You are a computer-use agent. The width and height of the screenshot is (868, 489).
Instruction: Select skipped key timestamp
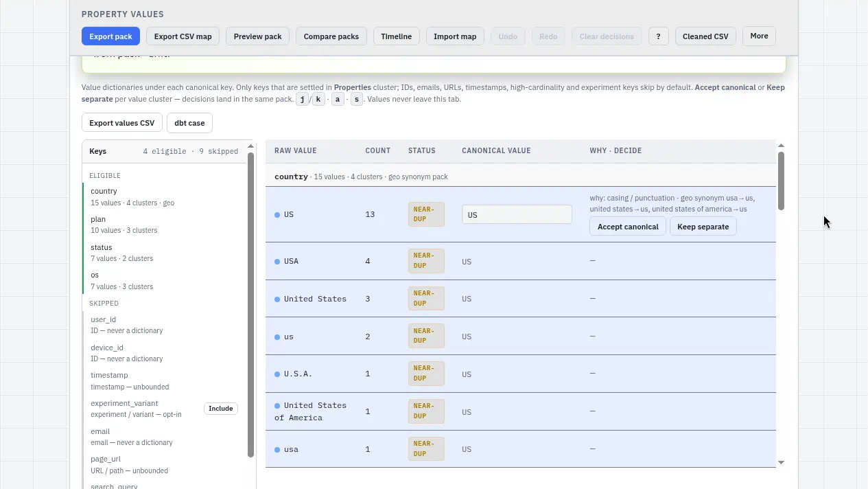165,381
